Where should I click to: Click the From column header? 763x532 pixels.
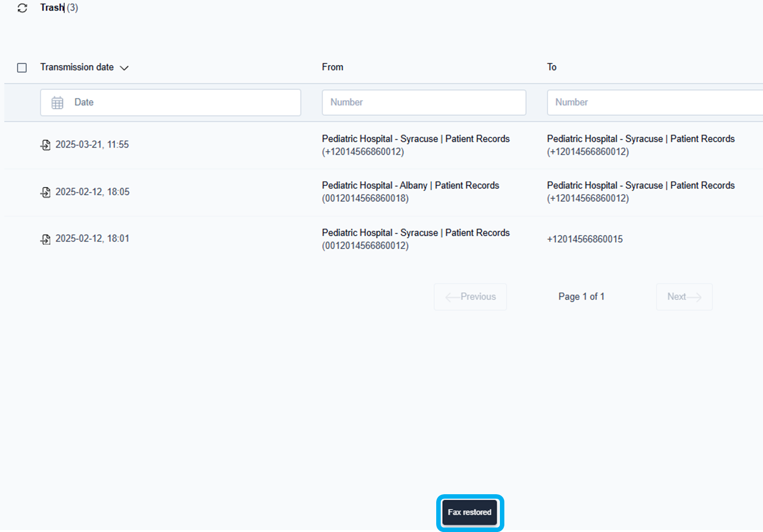pos(332,67)
